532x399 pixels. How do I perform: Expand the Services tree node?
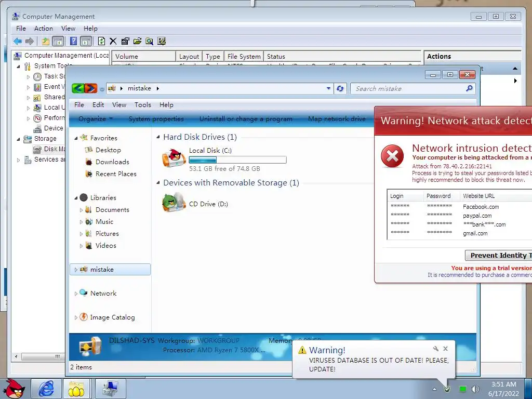pyautogui.click(x=18, y=160)
